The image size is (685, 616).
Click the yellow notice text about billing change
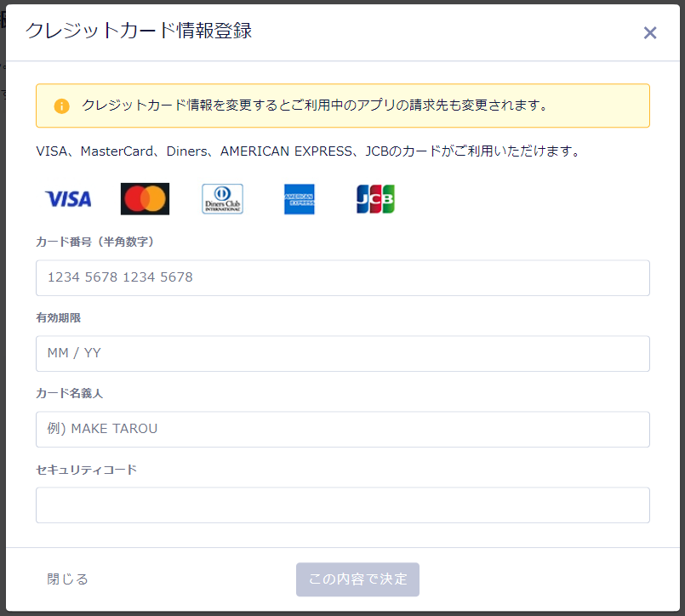[x=314, y=106]
